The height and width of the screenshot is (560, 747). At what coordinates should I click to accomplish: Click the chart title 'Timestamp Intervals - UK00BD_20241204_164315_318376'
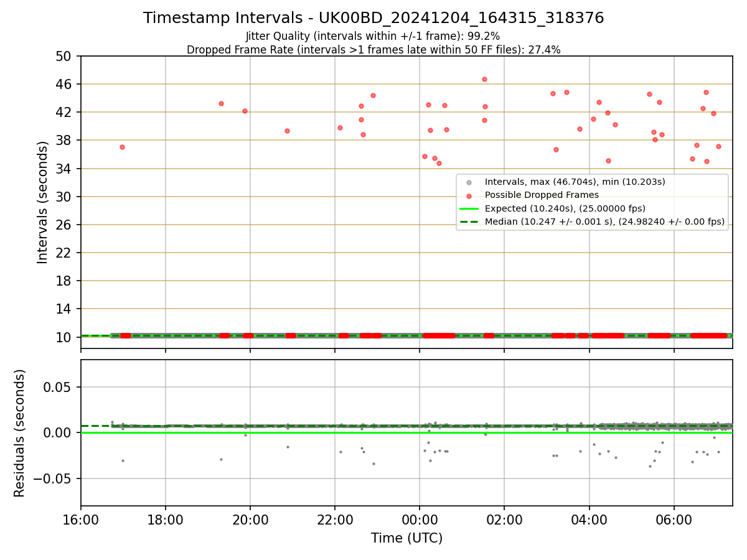(x=374, y=18)
